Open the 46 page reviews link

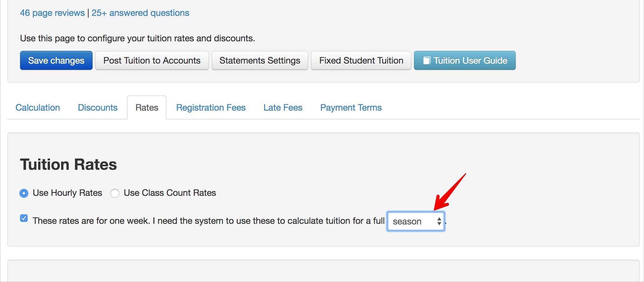pos(52,13)
